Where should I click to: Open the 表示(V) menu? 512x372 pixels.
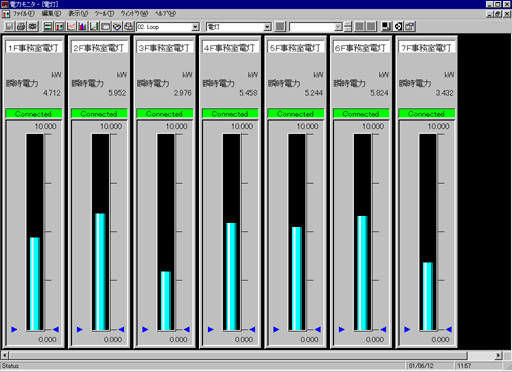tap(78, 14)
